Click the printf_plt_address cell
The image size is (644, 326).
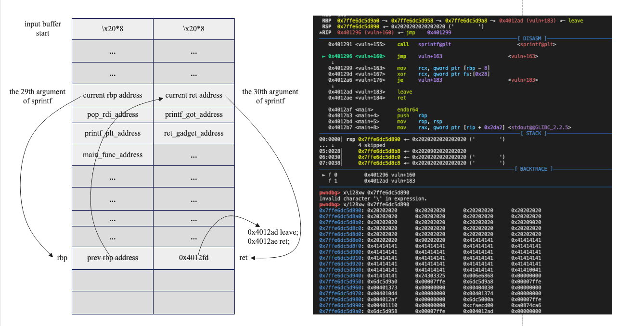113,133
